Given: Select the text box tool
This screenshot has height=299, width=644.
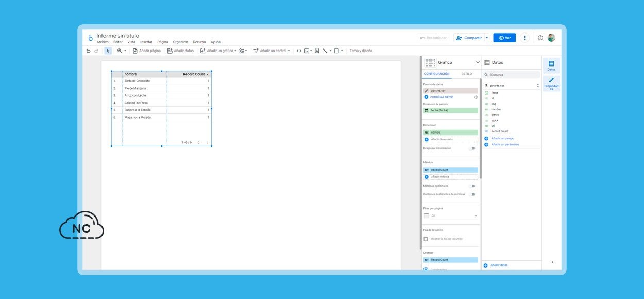Looking at the screenshot, I should point(317,51).
